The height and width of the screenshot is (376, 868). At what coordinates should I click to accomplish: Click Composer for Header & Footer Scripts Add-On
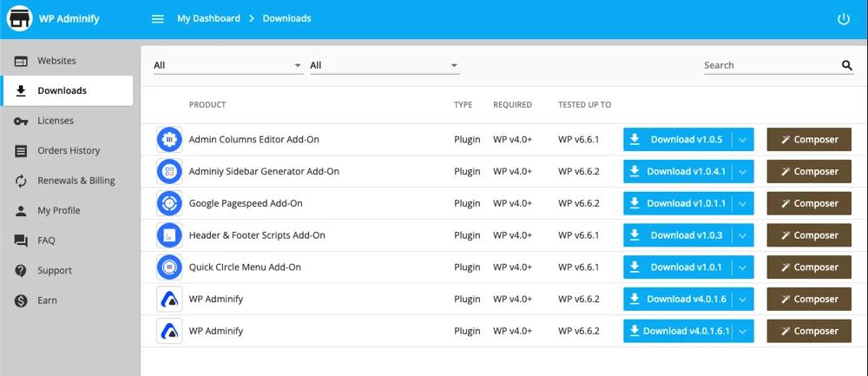pos(809,235)
